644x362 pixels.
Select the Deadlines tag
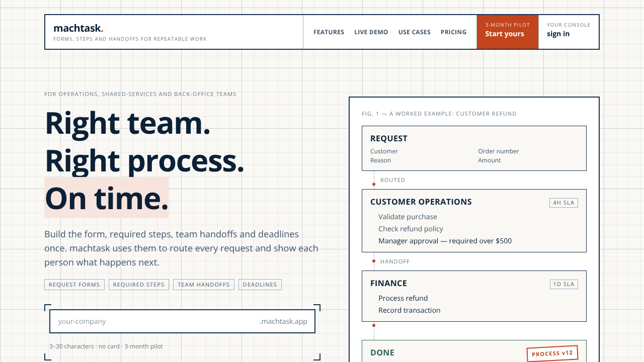(260, 285)
